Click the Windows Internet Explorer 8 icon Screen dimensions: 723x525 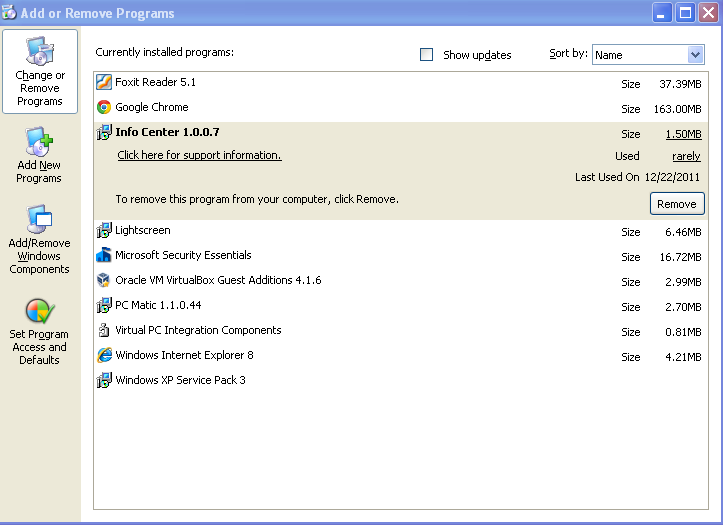[104, 356]
